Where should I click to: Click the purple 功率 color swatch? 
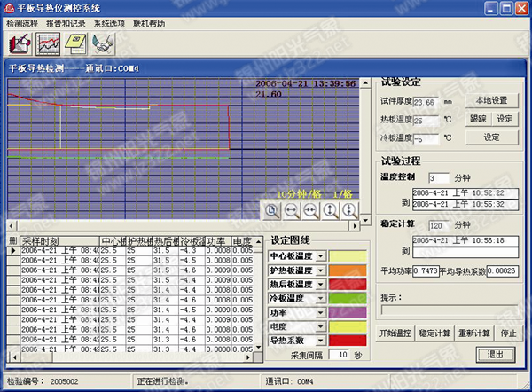[346, 313]
